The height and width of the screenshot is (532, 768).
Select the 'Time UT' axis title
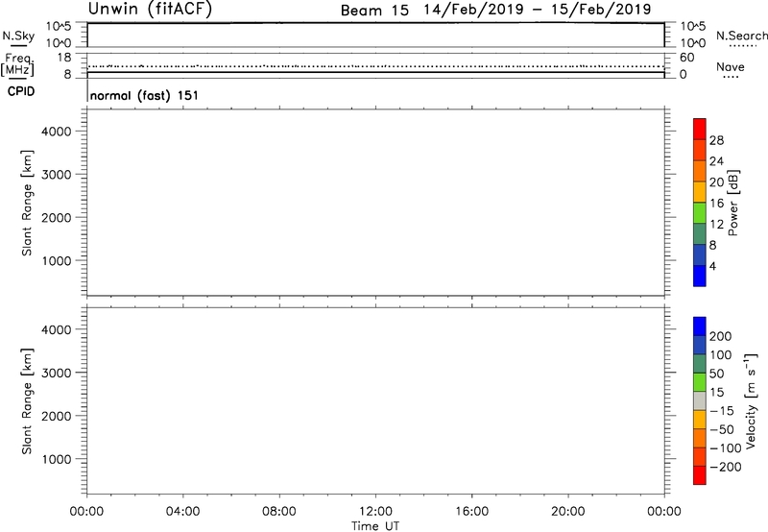click(x=375, y=526)
